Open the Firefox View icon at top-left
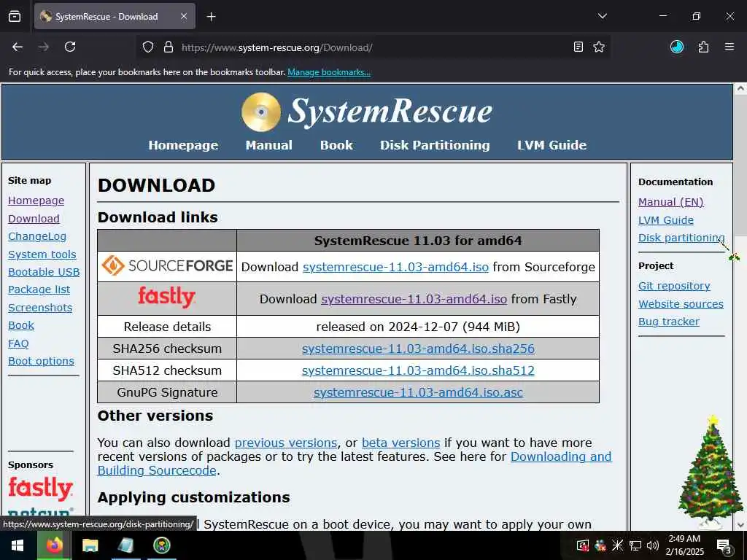747x560 pixels. coord(15,16)
